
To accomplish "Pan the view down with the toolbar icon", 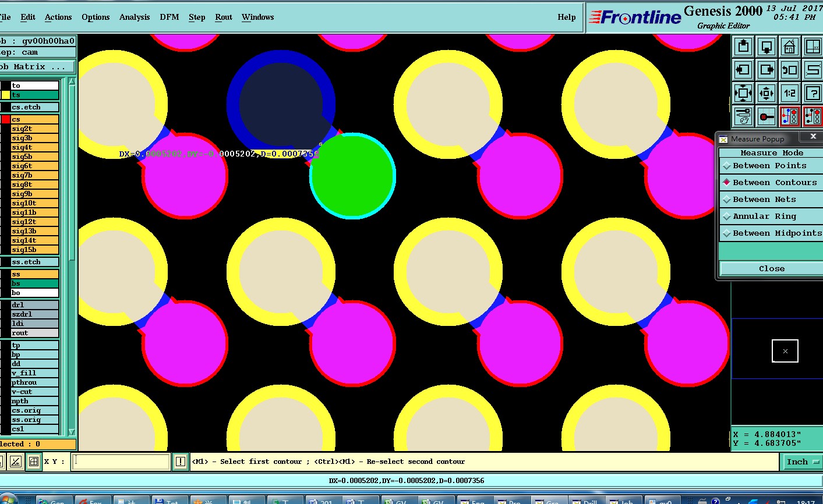I will [x=767, y=47].
